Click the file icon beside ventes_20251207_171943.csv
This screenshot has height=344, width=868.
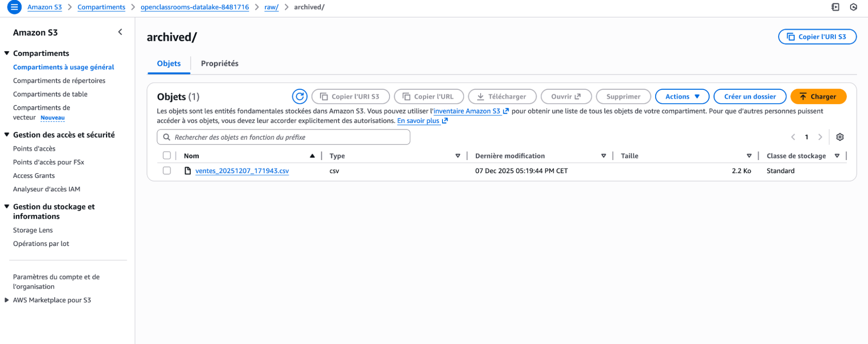(x=188, y=170)
